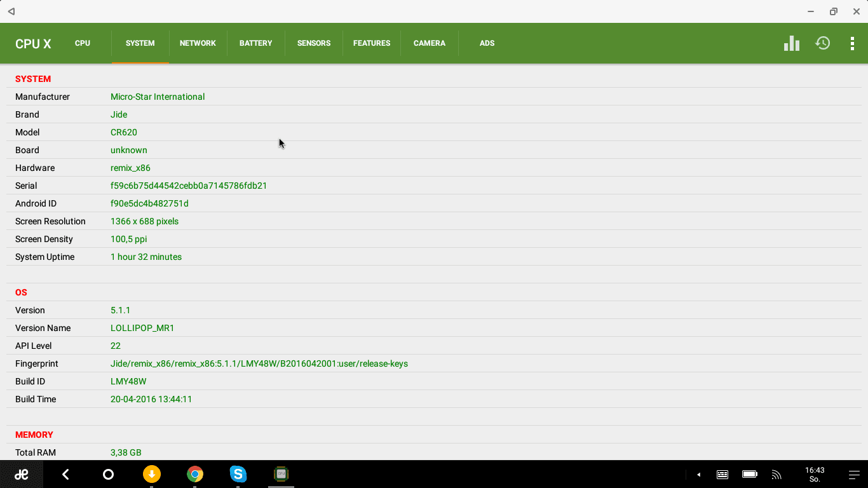Select the Serial value f59c6b75d44542cebb0a7145786fdb21
868x488 pixels.
189,186
